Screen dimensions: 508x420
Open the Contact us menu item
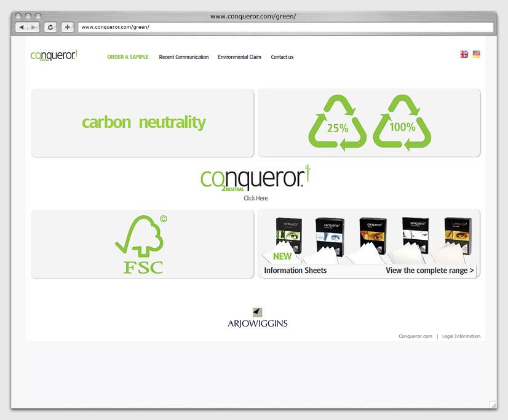[282, 57]
